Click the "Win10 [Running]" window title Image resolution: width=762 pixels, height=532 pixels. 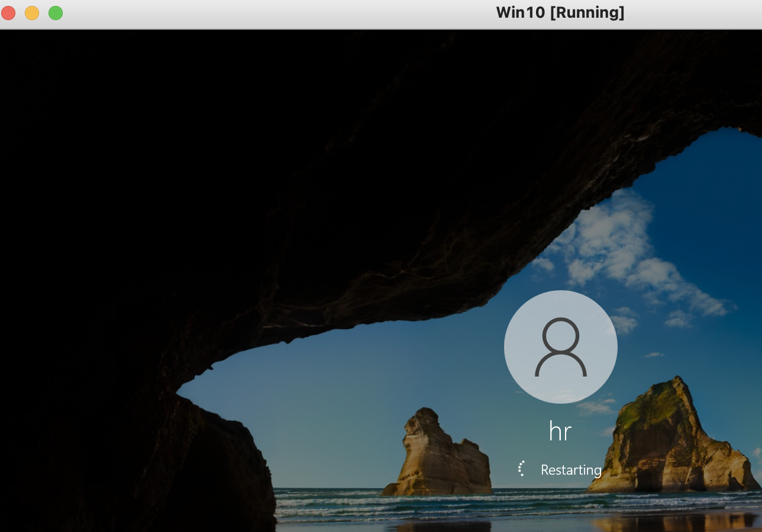(560, 12)
